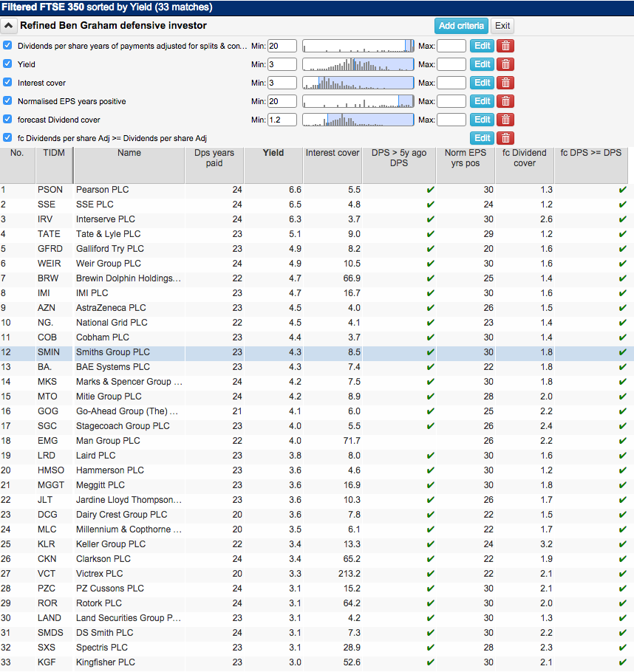Delete the Dividends per share years criterion
The width and height of the screenshot is (634, 672).
pyautogui.click(x=505, y=46)
